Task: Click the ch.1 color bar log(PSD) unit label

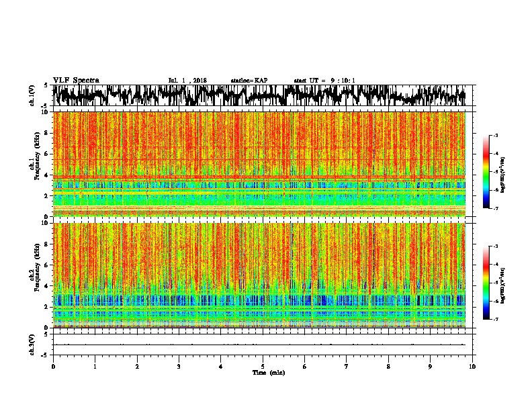Action: click(x=502, y=175)
